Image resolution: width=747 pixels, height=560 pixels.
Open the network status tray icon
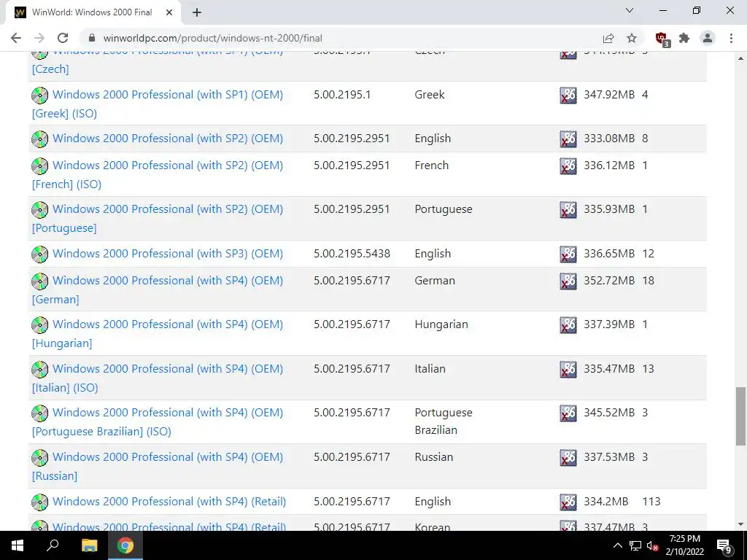(x=635, y=545)
